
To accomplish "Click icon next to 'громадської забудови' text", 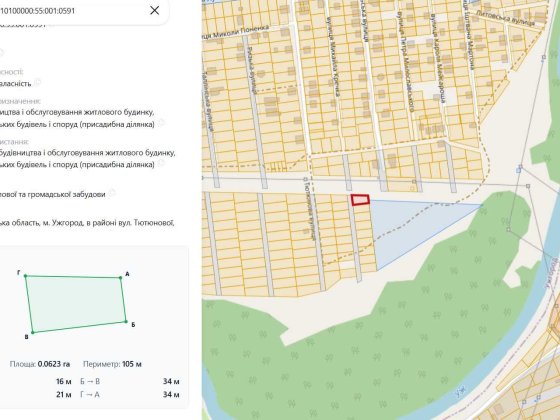I will coord(112,193).
